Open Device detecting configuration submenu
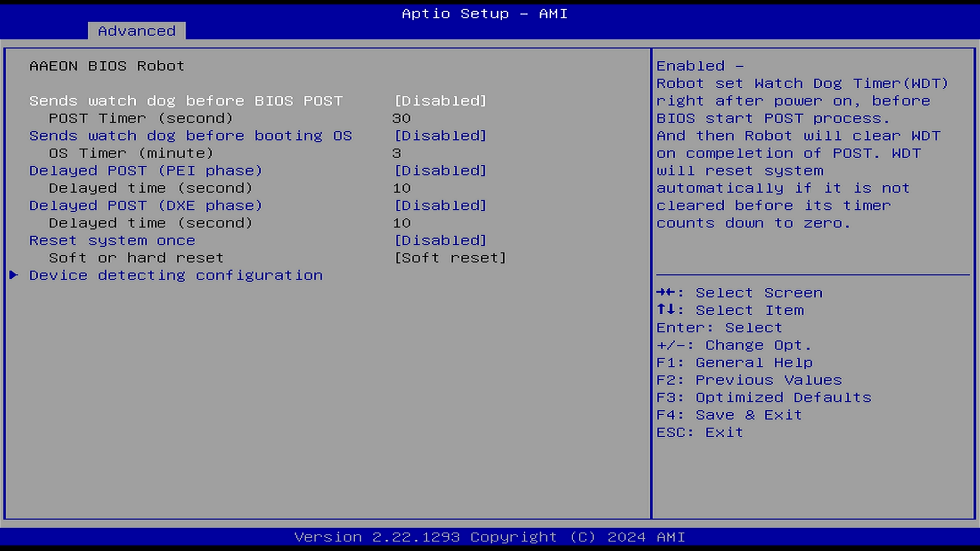Image resolution: width=980 pixels, height=551 pixels. click(176, 275)
